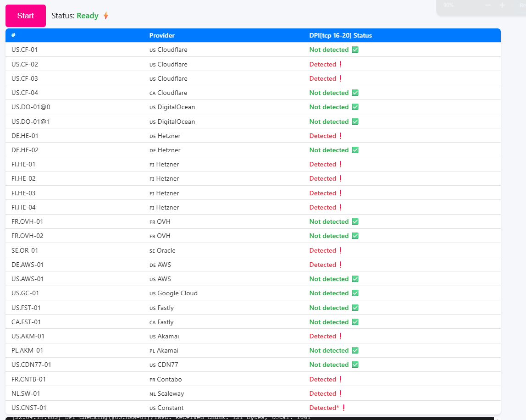
Task: Click 'Detected' status in FI.HE-04 row
Action: (x=323, y=207)
